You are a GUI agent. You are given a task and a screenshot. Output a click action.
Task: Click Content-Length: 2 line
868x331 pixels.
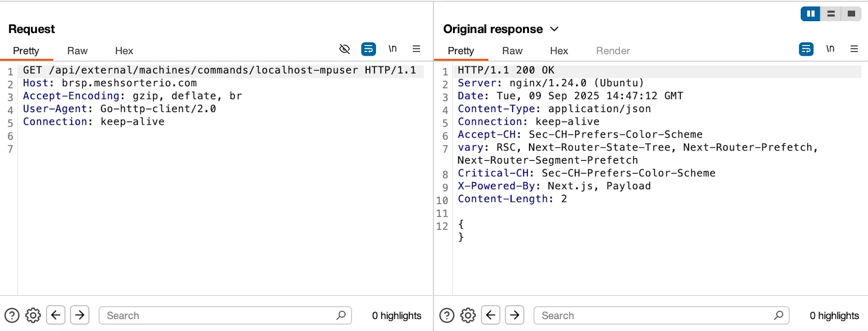pyautogui.click(x=512, y=199)
